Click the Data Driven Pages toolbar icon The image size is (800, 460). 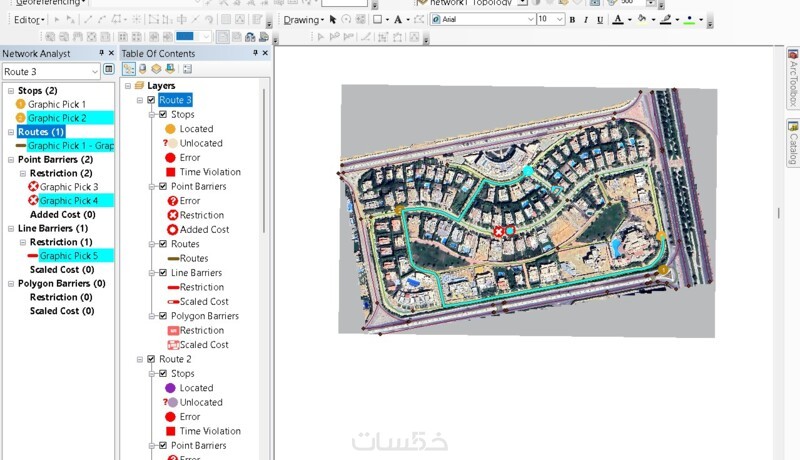coord(264,37)
